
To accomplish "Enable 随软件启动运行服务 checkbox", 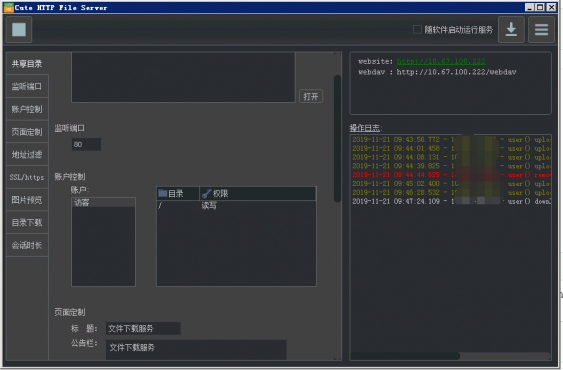I will click(417, 29).
